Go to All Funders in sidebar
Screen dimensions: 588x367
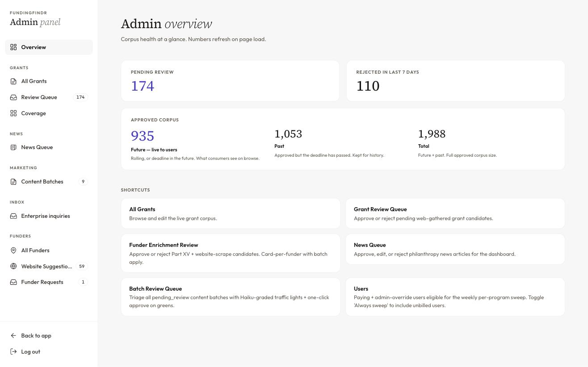tap(49, 250)
